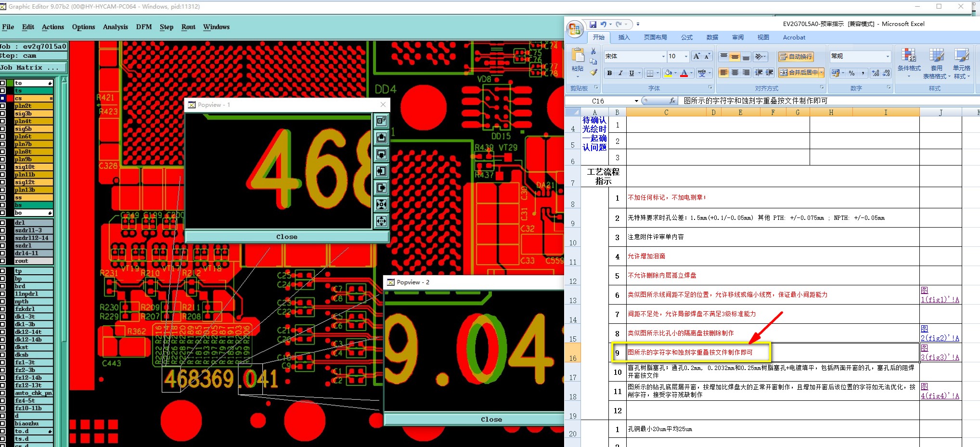Decrease font size with the small A
Viewport: 980px width, 447px height.
[707, 56]
